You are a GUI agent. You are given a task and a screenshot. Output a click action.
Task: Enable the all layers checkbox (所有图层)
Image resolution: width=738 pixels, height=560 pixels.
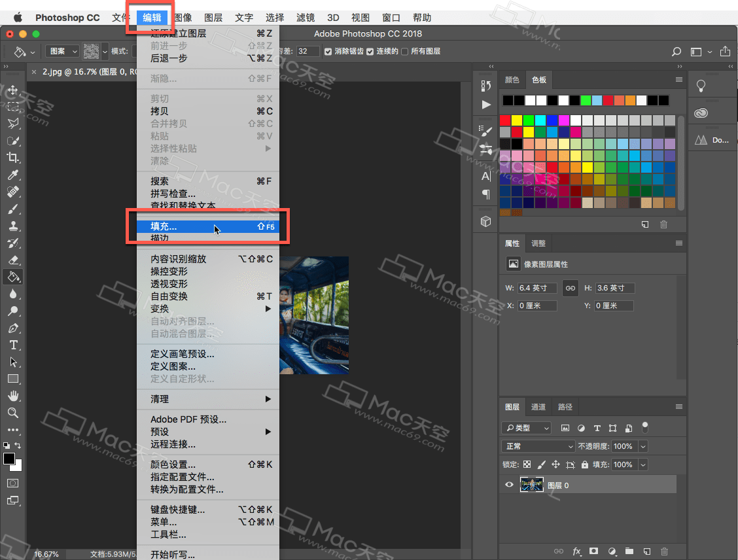405,51
